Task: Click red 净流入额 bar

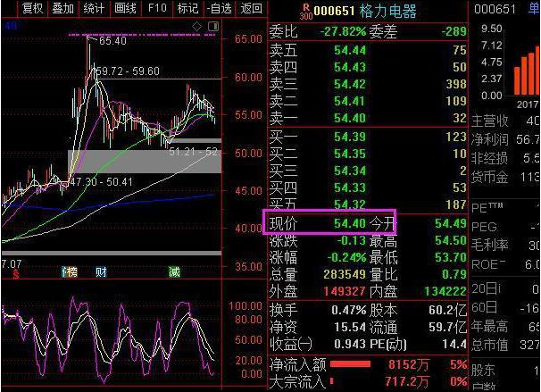Action: tap(350, 364)
